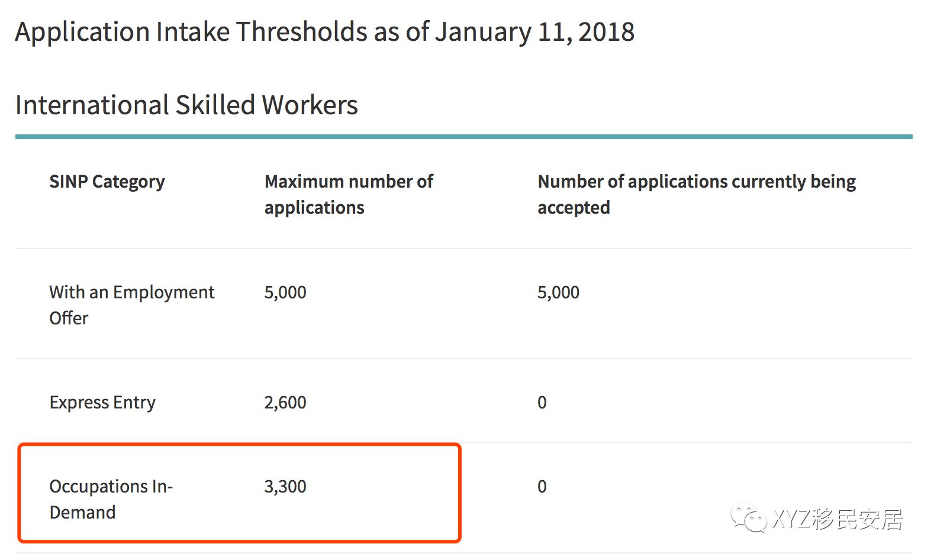The image size is (934, 560).
Task: Select the Occupations In-Demand category cell
Action: pos(111,499)
